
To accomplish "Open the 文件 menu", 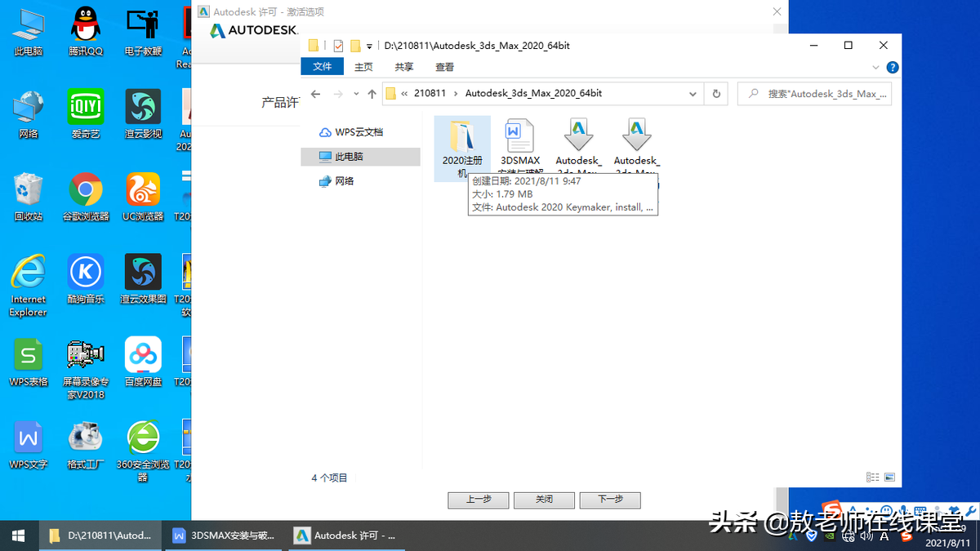I will (322, 66).
